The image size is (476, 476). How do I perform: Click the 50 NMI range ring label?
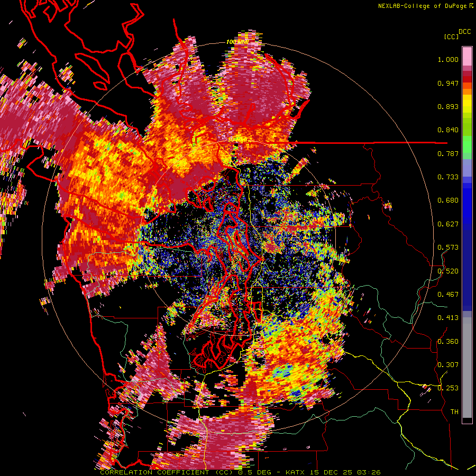[x=237, y=140]
